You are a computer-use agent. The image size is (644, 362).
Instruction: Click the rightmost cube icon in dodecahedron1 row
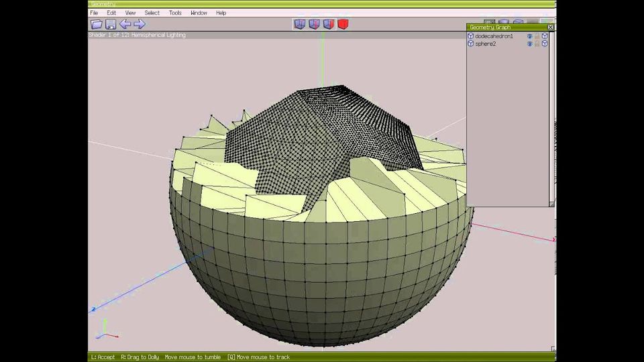545,36
